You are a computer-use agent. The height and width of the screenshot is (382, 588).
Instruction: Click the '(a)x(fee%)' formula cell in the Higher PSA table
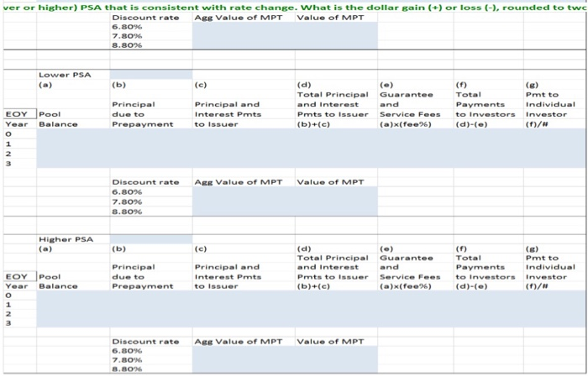[x=406, y=286]
